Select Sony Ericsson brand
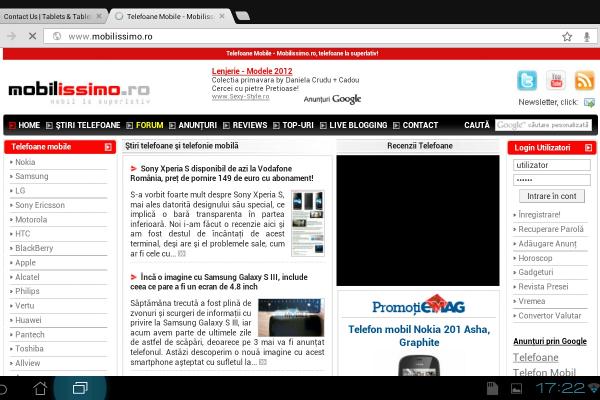Screen dimensions: 600x400 point(40,205)
